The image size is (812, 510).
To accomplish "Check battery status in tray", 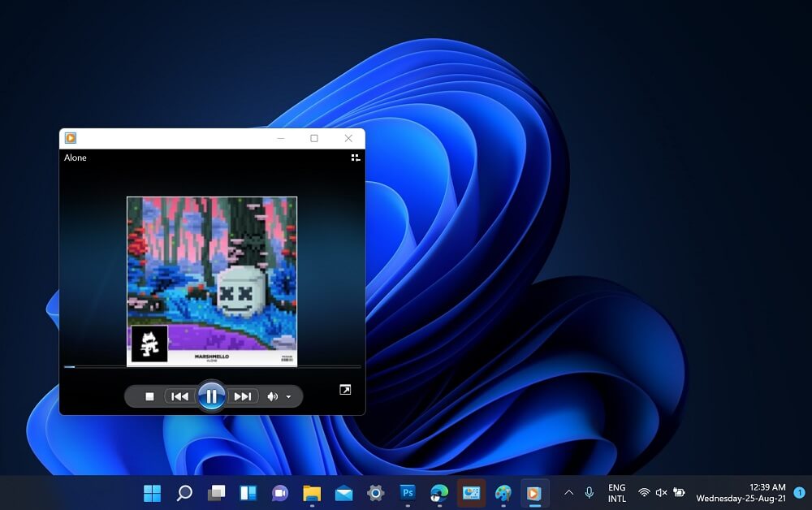I will pyautogui.click(x=679, y=492).
